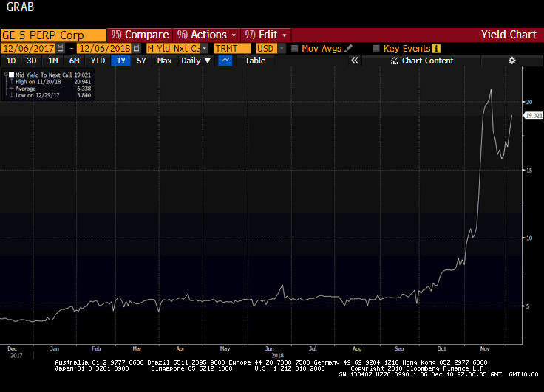Screen dimensions: 544x392
Task: Enable the Key Events checkbox
Action: click(376, 48)
